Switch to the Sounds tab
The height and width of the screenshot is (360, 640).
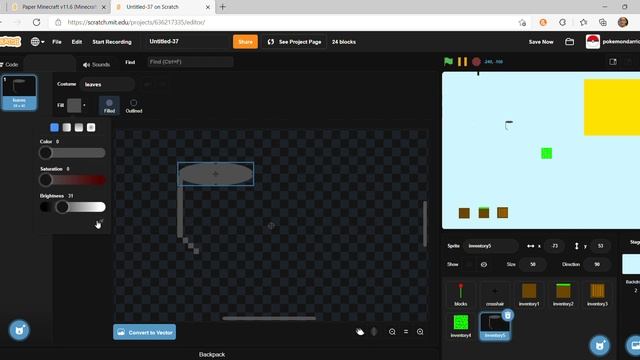(x=96, y=64)
